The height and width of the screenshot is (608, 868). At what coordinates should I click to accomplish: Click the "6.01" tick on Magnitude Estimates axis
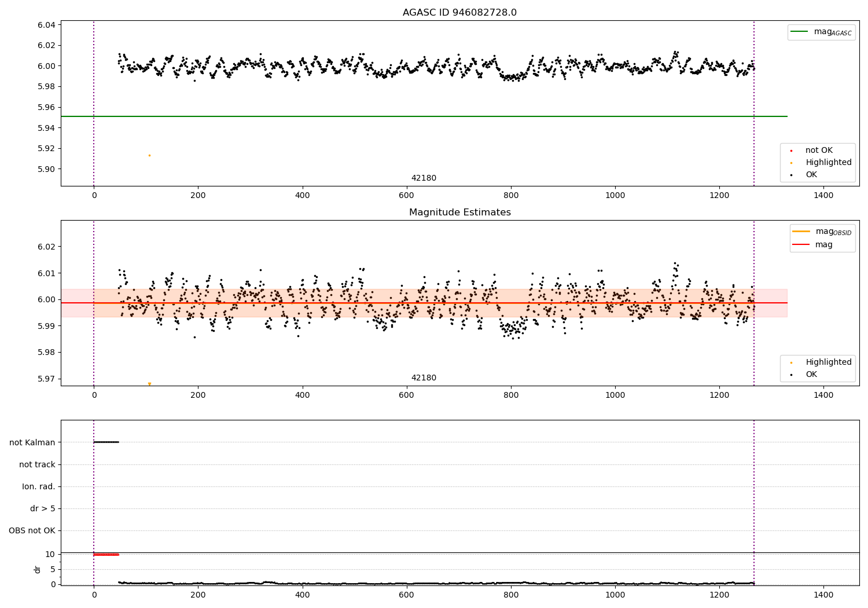point(46,273)
